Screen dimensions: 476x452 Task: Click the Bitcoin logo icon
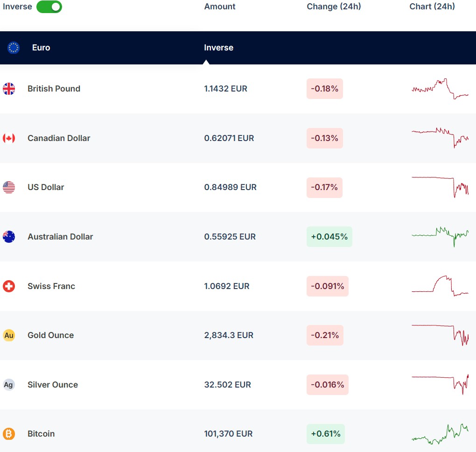click(x=9, y=434)
